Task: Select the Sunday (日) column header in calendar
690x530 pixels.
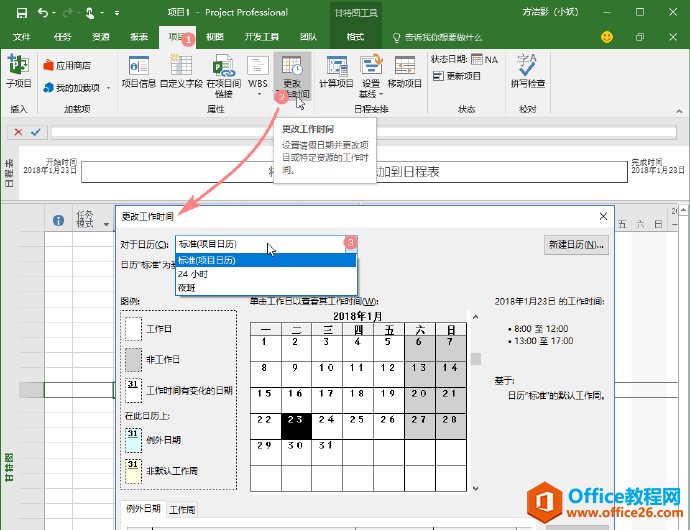Action: [451, 329]
